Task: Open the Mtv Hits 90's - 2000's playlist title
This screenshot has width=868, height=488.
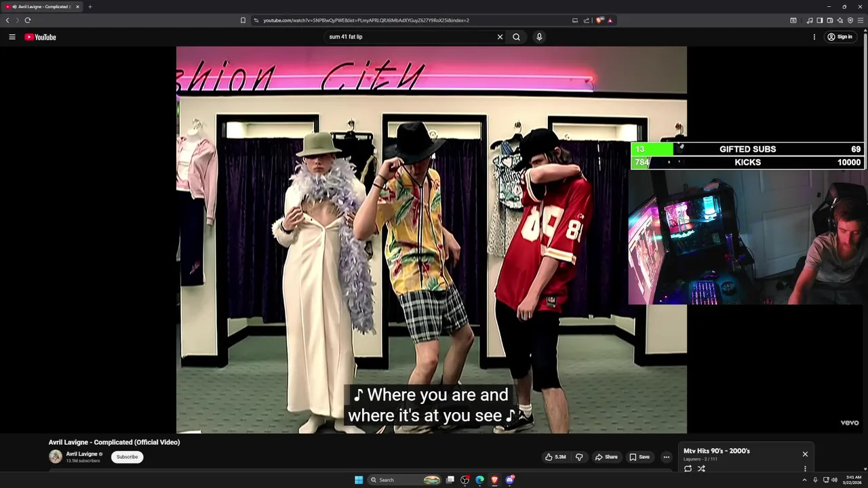Action: [x=717, y=451]
